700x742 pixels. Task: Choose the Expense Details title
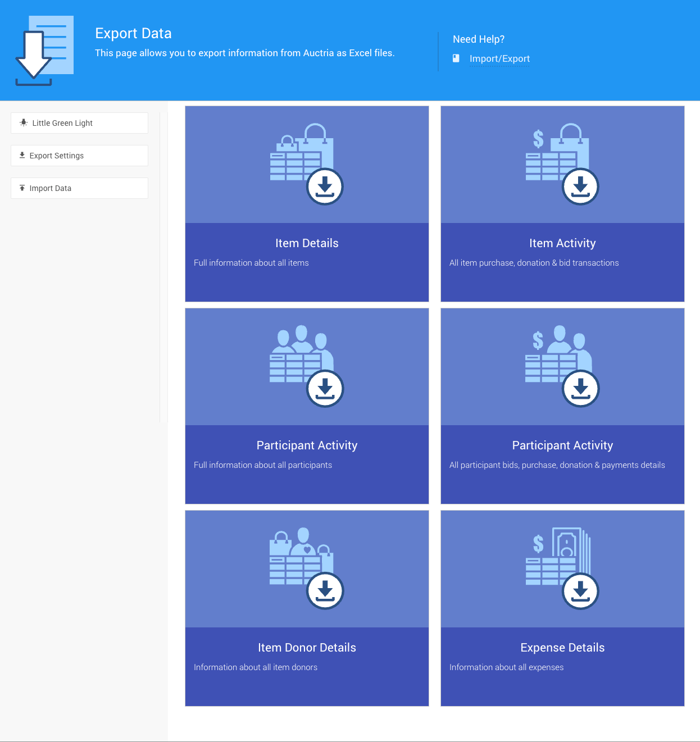pyautogui.click(x=562, y=648)
